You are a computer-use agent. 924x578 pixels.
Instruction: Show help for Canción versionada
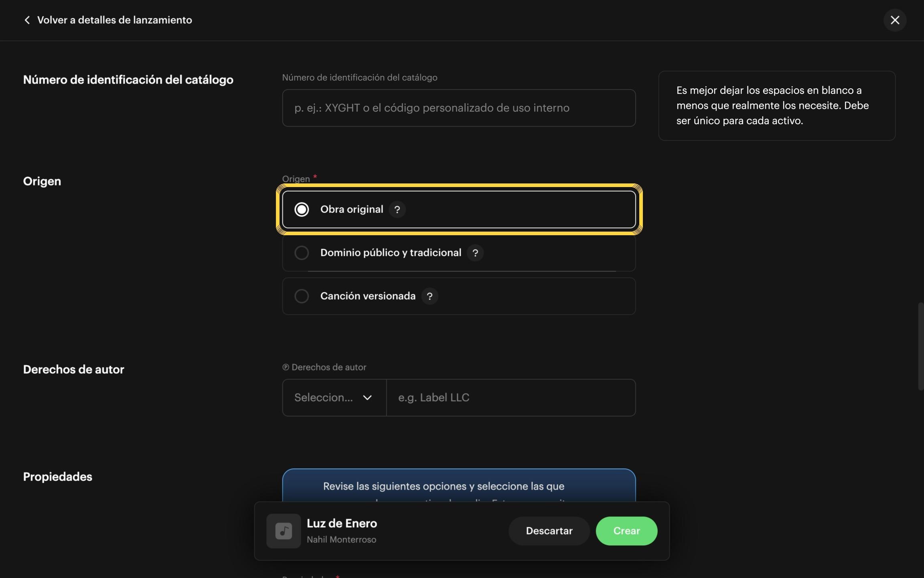[x=430, y=296]
